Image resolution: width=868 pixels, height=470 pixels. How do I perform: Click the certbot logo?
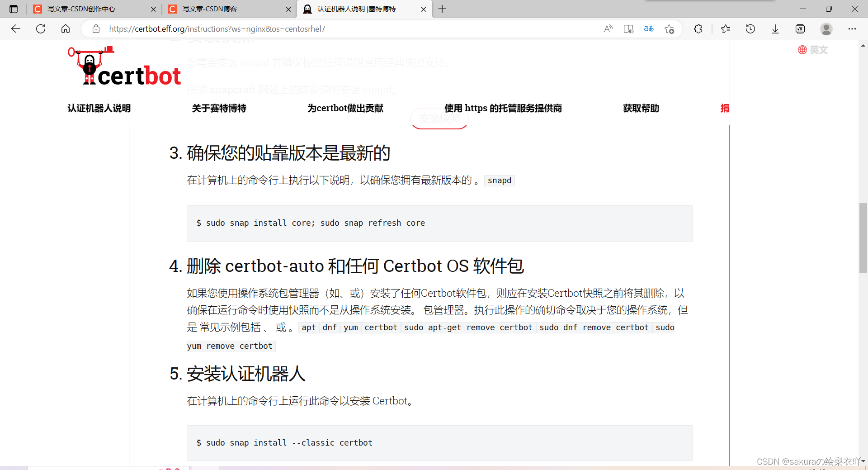point(124,66)
